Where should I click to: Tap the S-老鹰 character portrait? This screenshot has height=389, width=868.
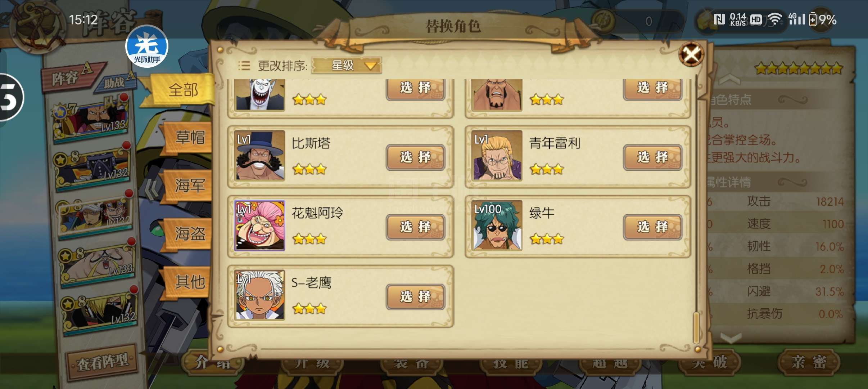[259, 295]
